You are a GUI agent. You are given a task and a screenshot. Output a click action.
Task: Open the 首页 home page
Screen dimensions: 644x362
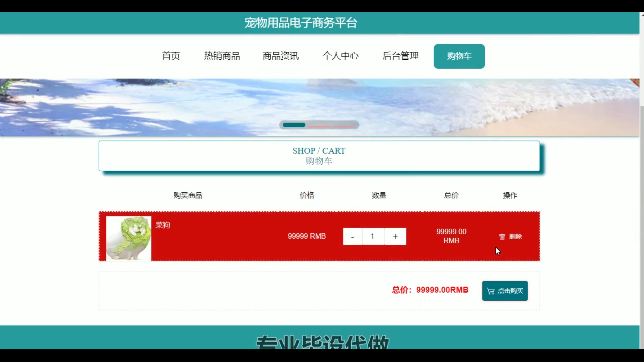[171, 56]
